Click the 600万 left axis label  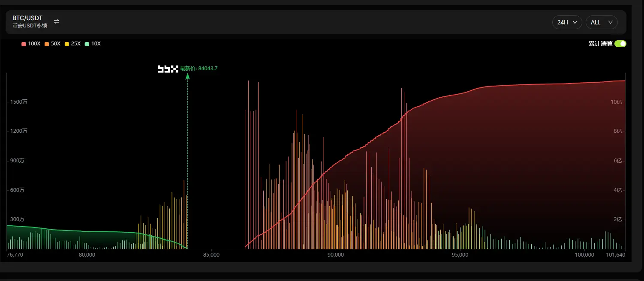coord(18,190)
